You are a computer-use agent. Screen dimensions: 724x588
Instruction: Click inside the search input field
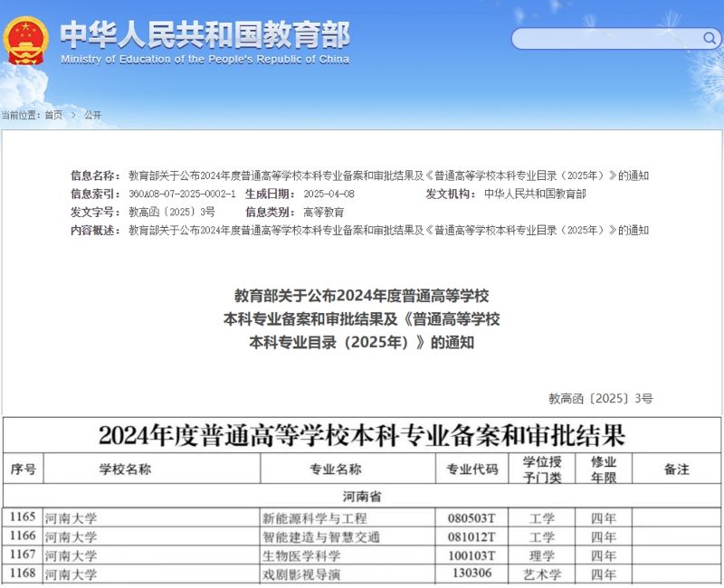click(606, 39)
